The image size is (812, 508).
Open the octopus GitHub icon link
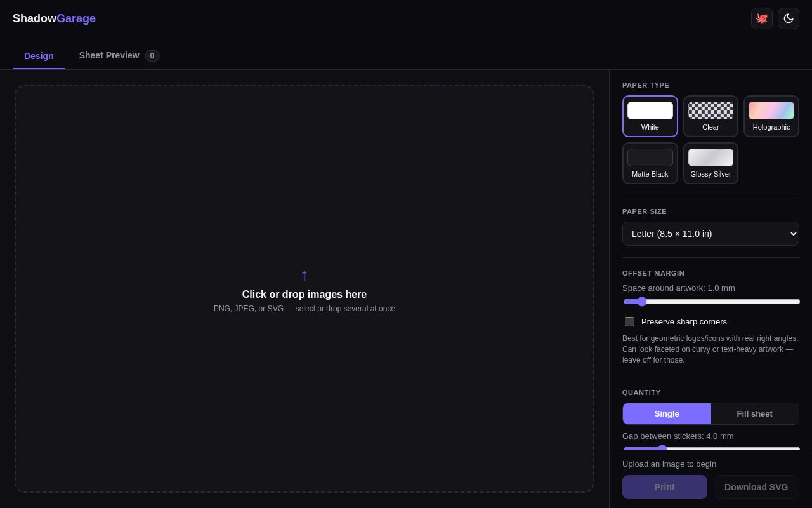[762, 18]
